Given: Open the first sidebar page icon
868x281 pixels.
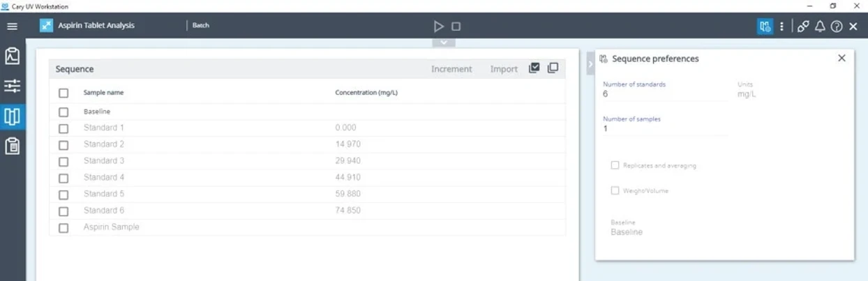Looking at the screenshot, I should coord(12,56).
